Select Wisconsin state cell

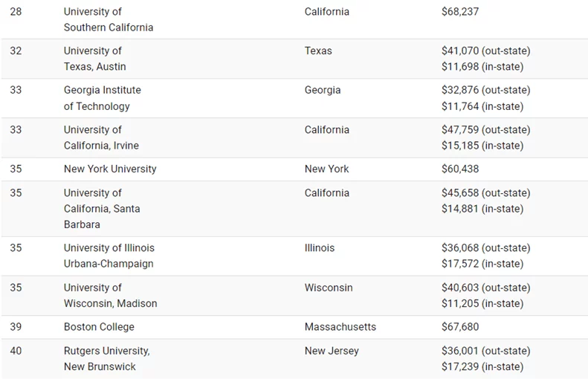click(x=329, y=288)
